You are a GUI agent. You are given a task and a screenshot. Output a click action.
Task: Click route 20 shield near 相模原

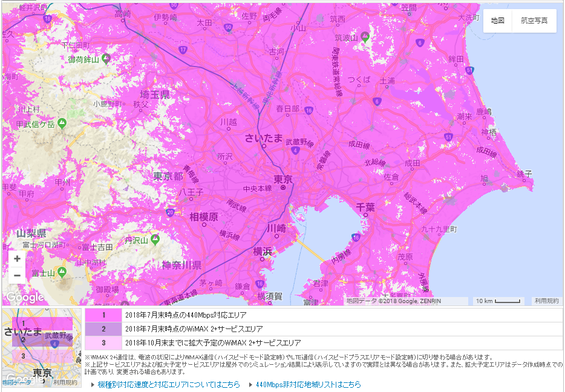pyautogui.click(x=171, y=212)
